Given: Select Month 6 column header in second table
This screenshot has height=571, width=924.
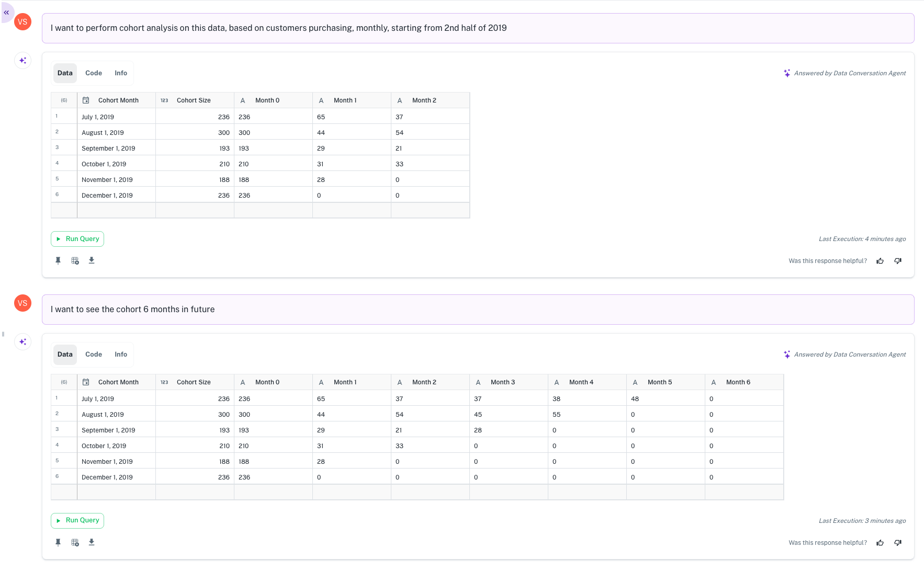Looking at the screenshot, I should [738, 382].
